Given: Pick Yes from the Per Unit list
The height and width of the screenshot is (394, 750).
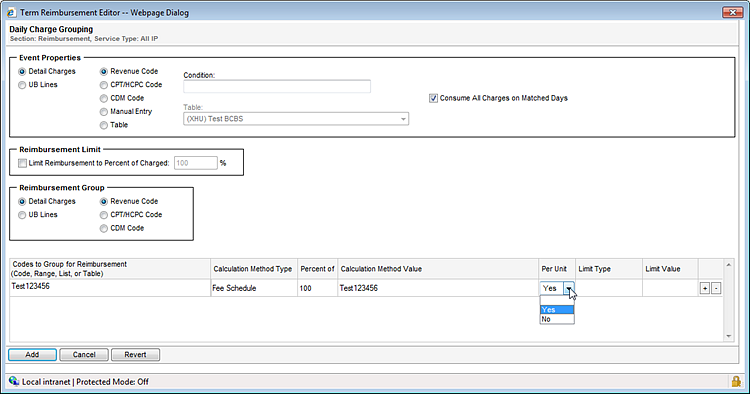Looking at the screenshot, I should click(557, 309).
